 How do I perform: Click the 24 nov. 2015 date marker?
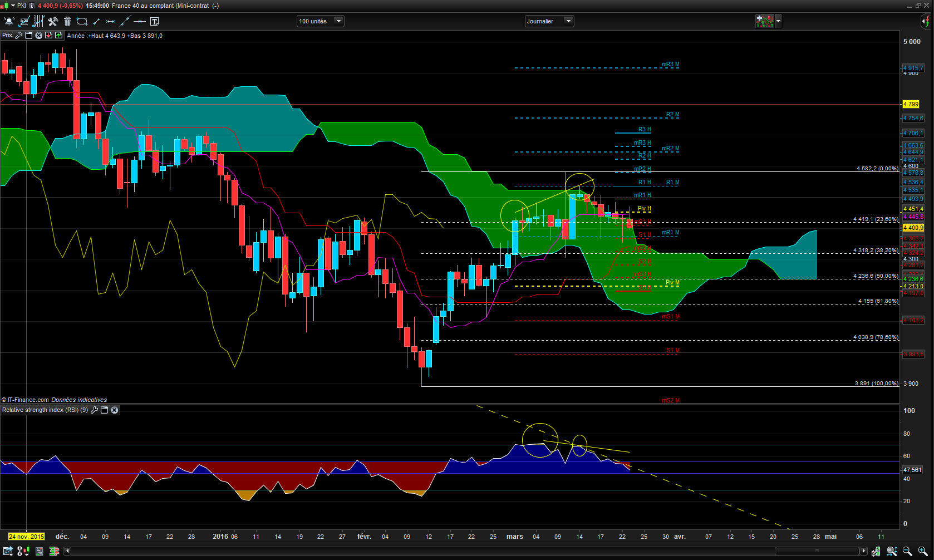click(26, 537)
